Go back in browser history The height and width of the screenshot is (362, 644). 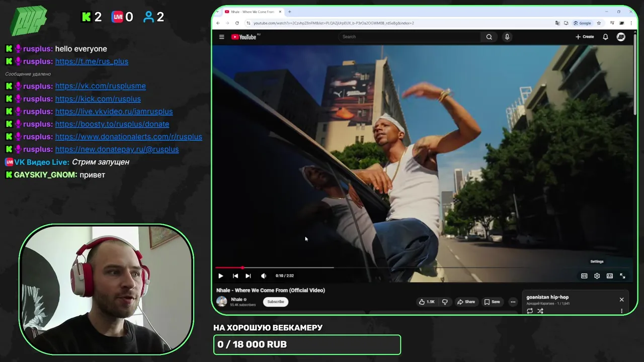(218, 23)
